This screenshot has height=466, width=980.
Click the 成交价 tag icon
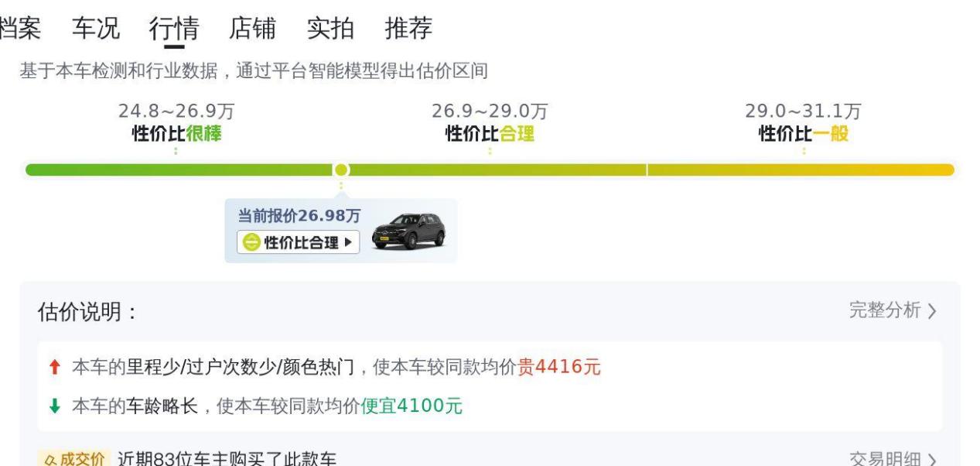[74, 459]
